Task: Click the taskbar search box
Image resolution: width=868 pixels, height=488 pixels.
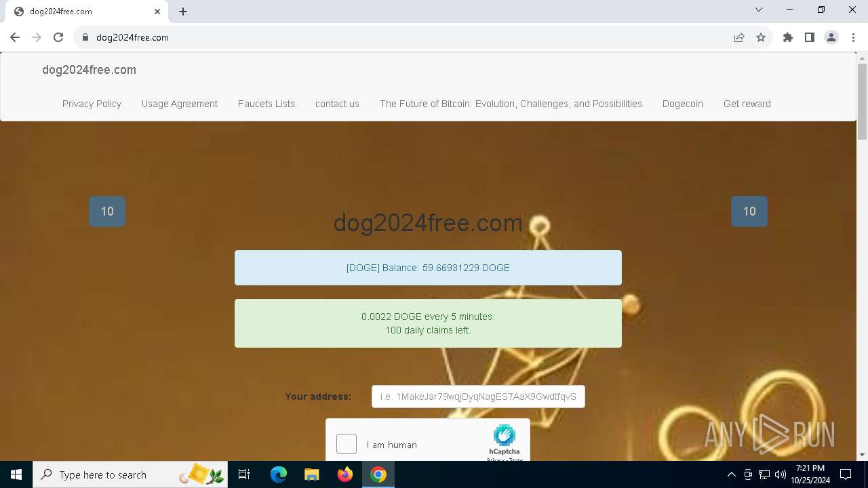Action: point(130,474)
